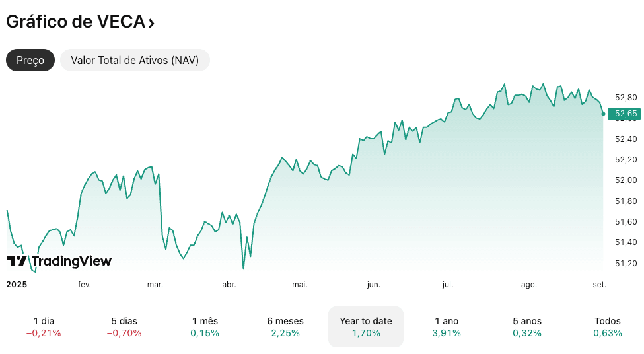Screen dimensions: 644x354
Task: Click the 52,65 current price label
Action: click(626, 114)
